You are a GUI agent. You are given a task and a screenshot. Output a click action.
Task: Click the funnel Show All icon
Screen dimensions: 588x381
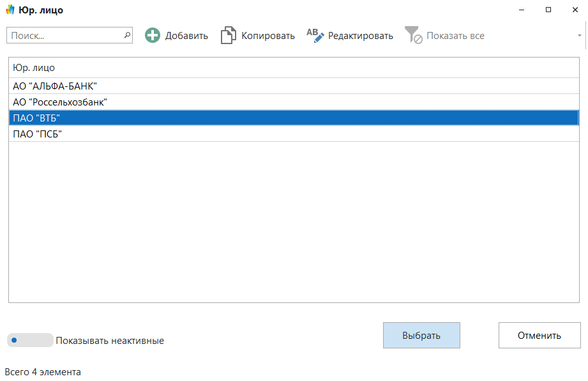[414, 36]
